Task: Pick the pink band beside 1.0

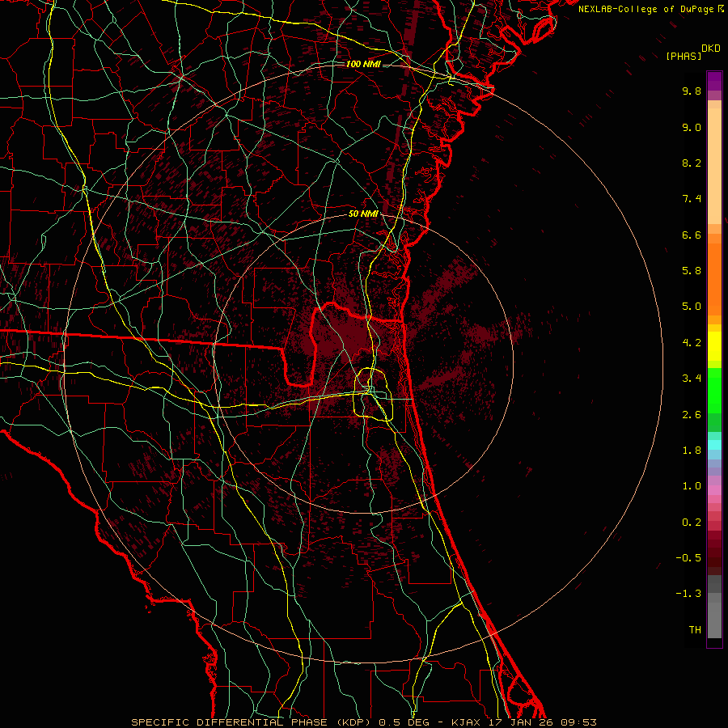Action: 714,490
